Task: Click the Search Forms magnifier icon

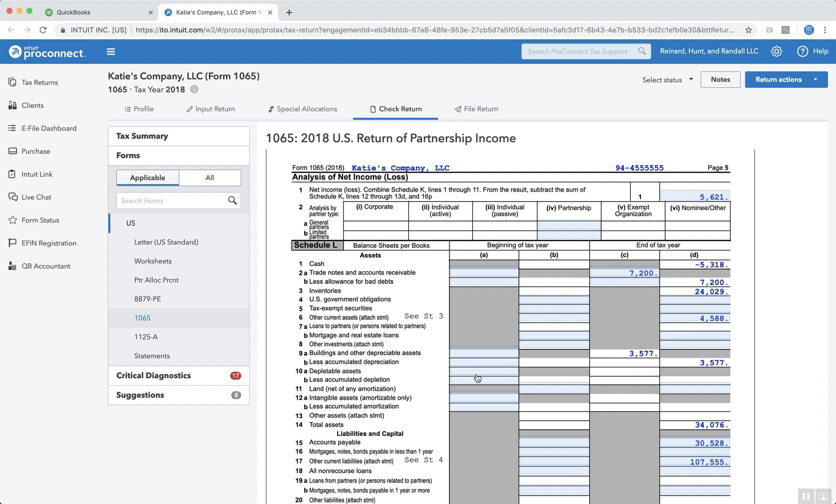Action: tap(232, 201)
